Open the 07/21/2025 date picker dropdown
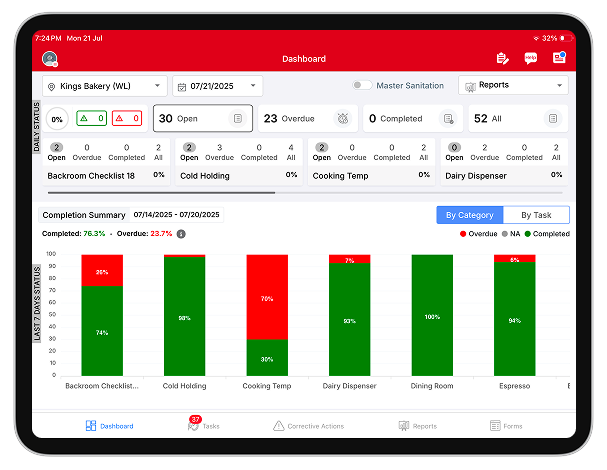 [217, 86]
